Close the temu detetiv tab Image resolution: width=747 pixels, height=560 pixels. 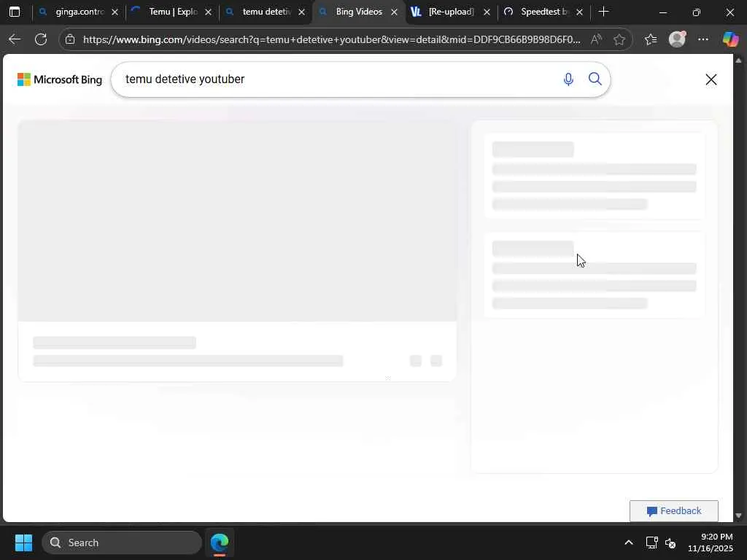301,12
